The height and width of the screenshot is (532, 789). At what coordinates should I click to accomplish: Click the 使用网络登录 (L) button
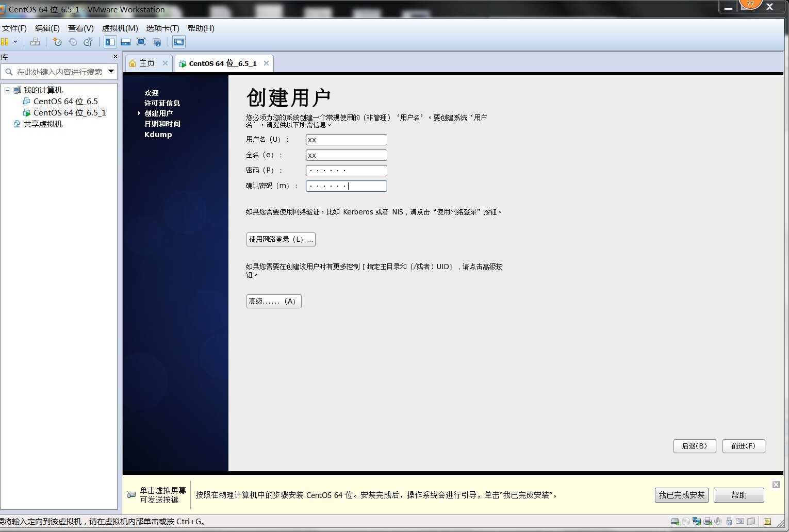[x=281, y=239]
